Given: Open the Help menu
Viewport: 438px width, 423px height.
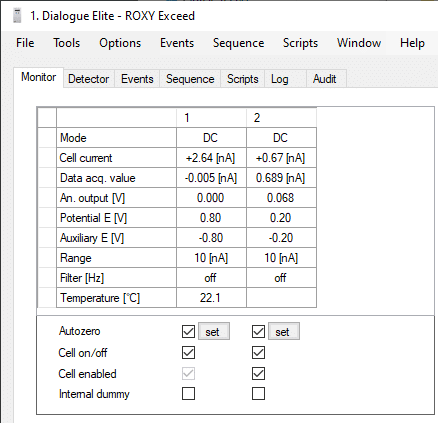Looking at the screenshot, I should pyautogui.click(x=412, y=43).
